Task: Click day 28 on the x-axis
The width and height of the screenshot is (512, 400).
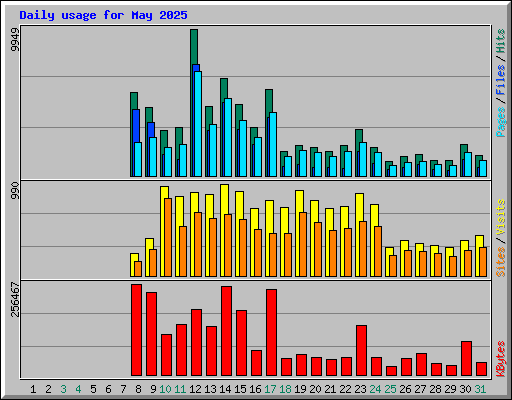Action: [435, 389]
